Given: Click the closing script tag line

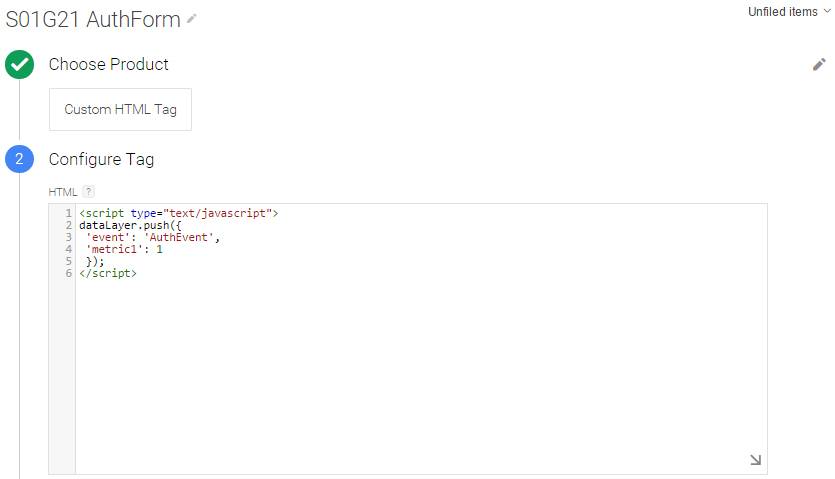Looking at the screenshot, I should [108, 273].
